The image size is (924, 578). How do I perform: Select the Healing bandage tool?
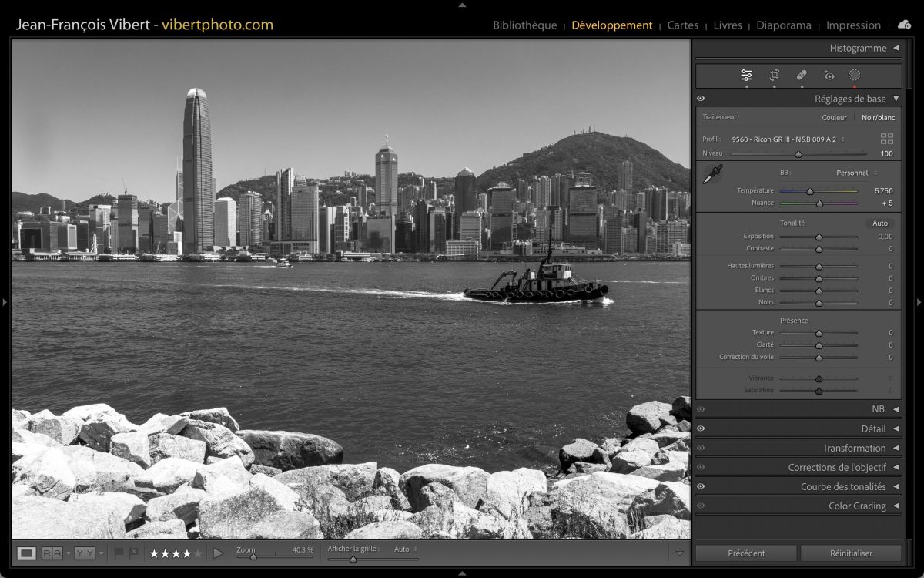(802, 76)
